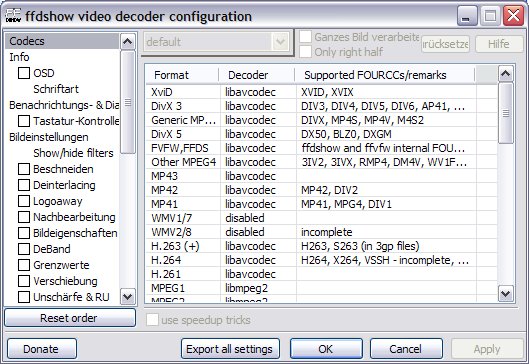
Task: Click the Cancel button
Action: tap(406, 349)
